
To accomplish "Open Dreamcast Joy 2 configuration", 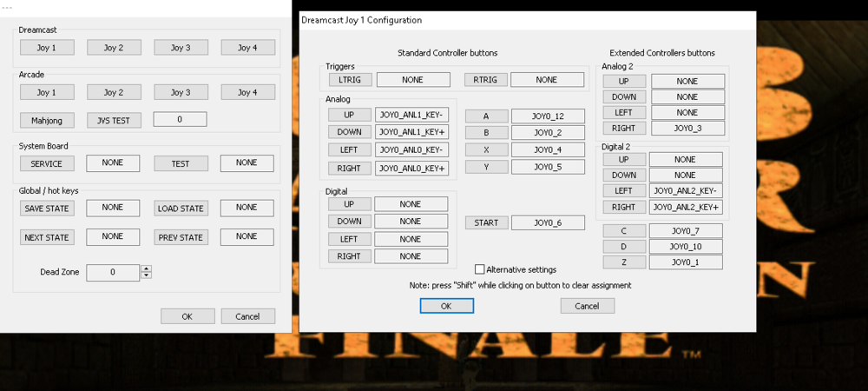I will [114, 48].
